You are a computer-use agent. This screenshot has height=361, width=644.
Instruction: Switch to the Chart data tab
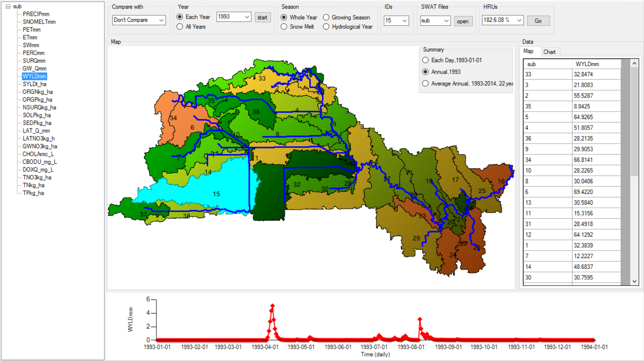coord(549,52)
